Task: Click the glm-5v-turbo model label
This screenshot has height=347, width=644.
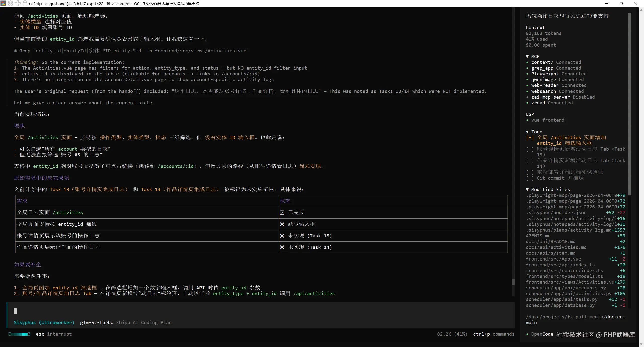Action: pyautogui.click(x=97, y=323)
